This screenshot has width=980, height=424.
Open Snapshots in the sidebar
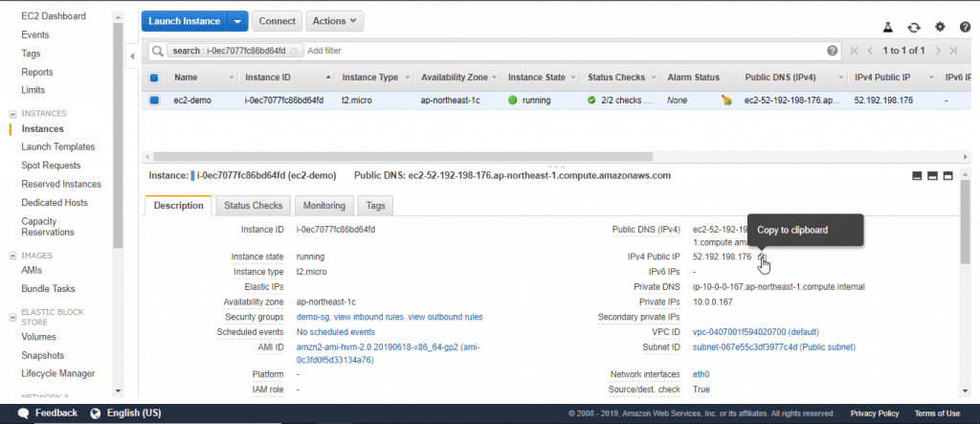[42, 355]
